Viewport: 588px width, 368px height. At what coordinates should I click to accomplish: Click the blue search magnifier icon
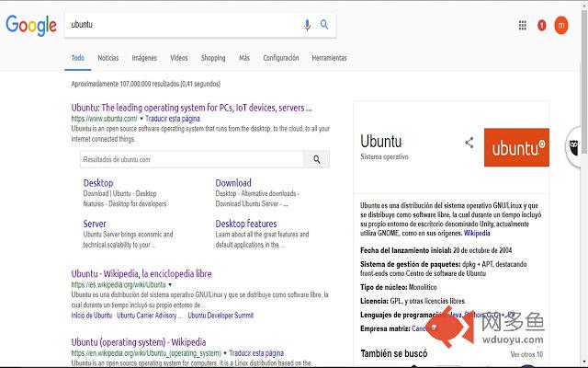point(324,25)
